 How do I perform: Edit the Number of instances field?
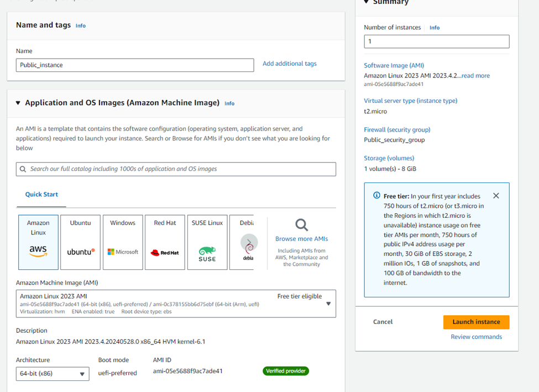(437, 41)
